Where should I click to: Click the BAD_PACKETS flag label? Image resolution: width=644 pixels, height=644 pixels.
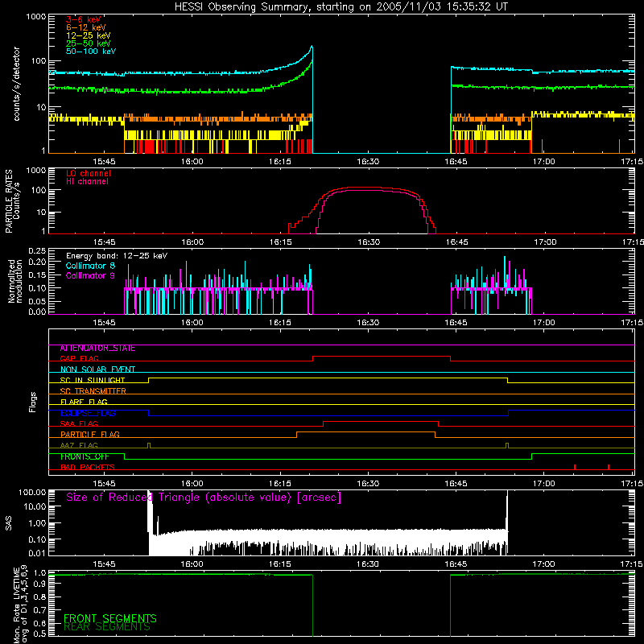click(x=88, y=467)
